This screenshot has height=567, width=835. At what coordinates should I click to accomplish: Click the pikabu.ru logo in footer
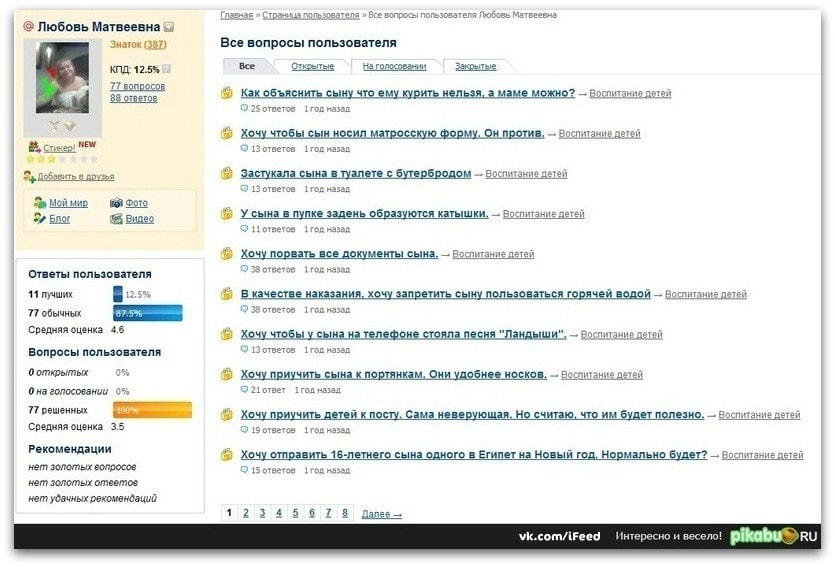coord(773,536)
